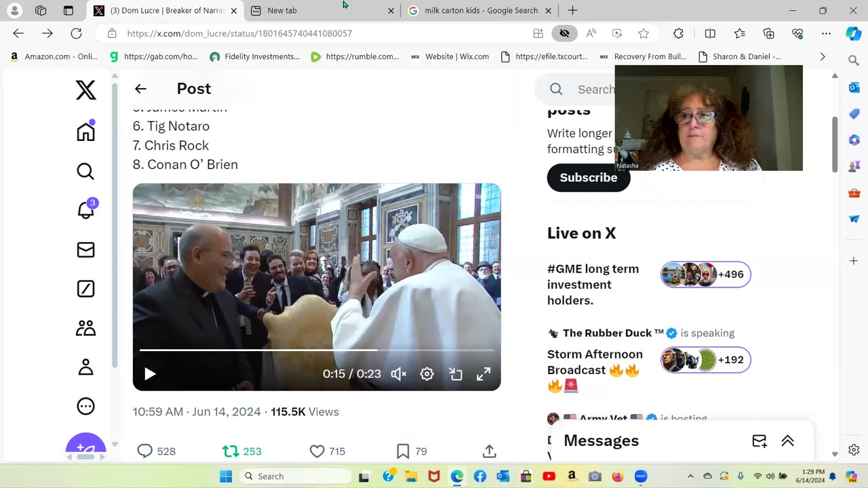Screen dimensions: 868x488
Task: Open Messages envelope in X sidebar
Action: pos(85,250)
